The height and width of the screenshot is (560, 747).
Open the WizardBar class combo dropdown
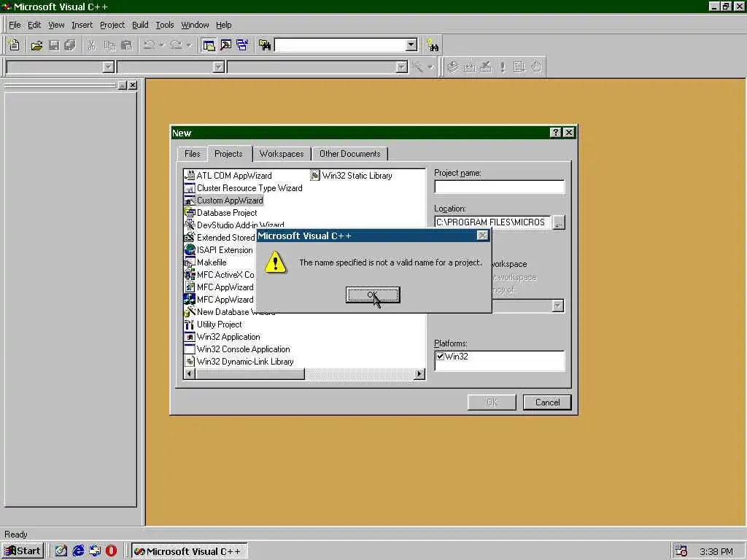108,67
